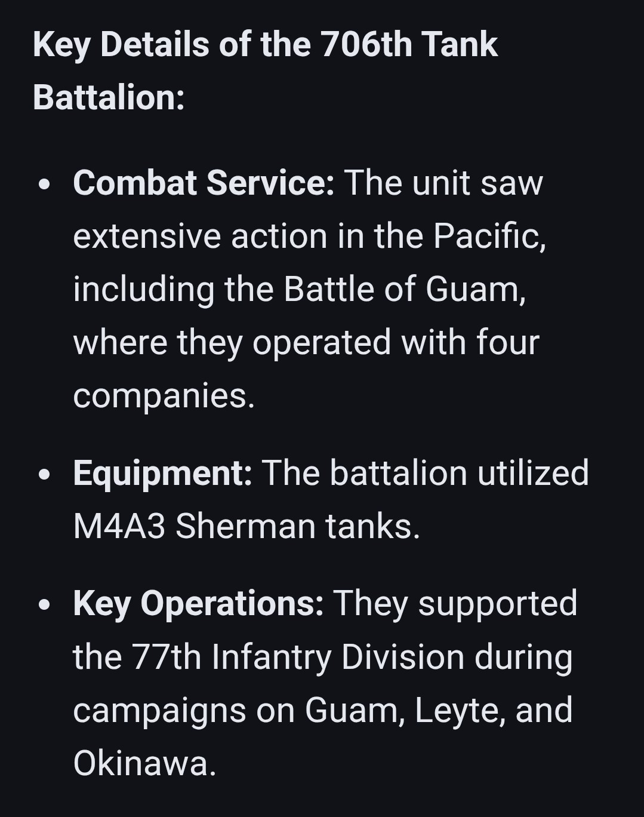The height and width of the screenshot is (817, 644).
Task: Click the phrase "77th Infantry Division"
Action: pos(298,657)
